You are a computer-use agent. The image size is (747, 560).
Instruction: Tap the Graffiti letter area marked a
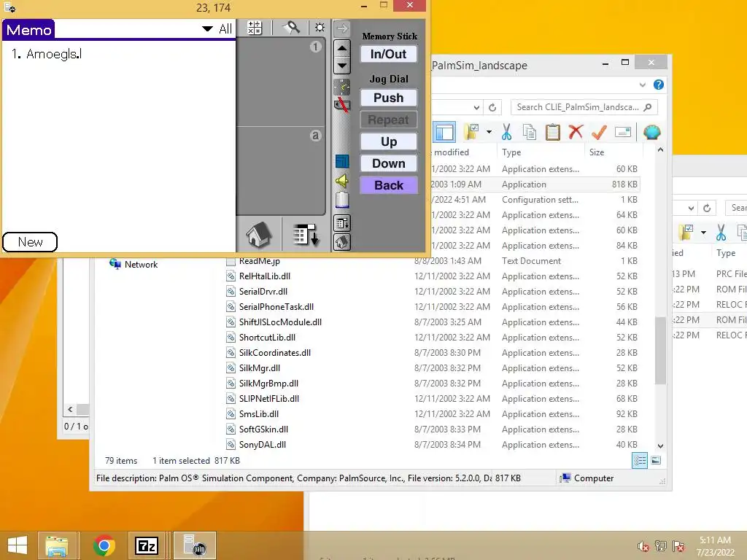[x=281, y=171]
